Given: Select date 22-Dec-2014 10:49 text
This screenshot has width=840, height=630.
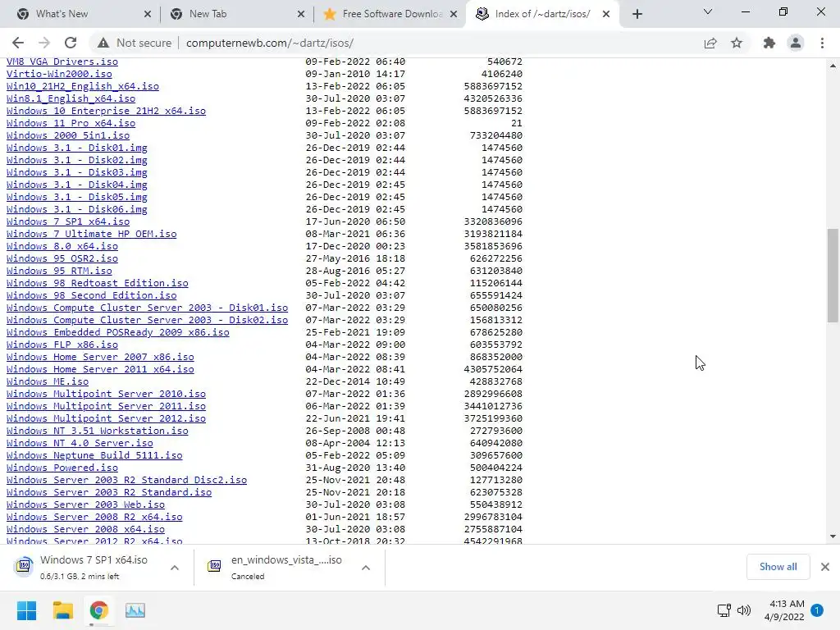Looking at the screenshot, I should pyautogui.click(x=355, y=382).
